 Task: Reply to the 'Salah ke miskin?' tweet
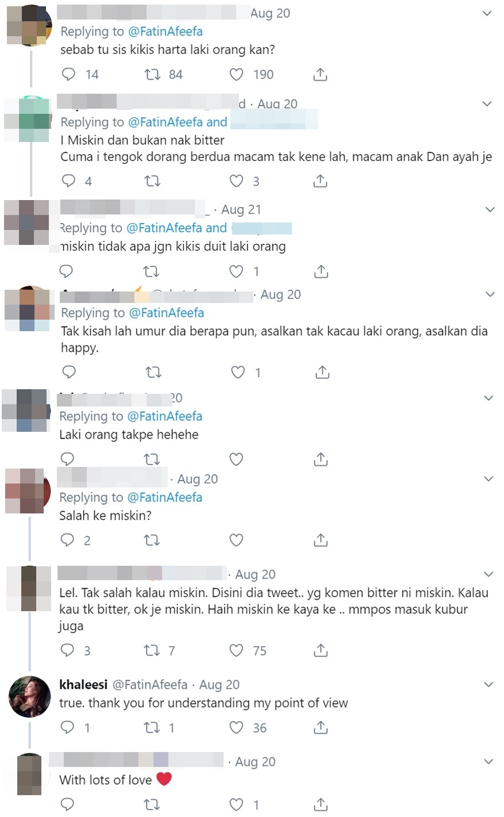[67, 540]
